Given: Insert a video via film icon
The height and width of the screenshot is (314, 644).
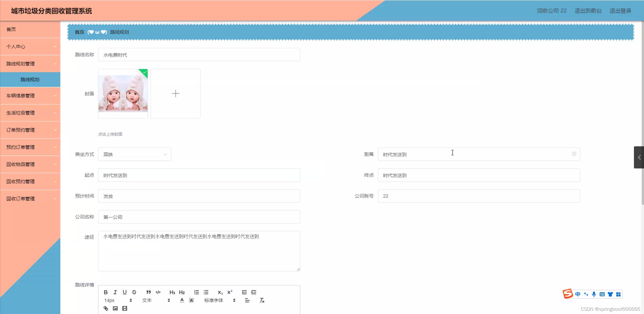Looking at the screenshot, I should (125, 308).
